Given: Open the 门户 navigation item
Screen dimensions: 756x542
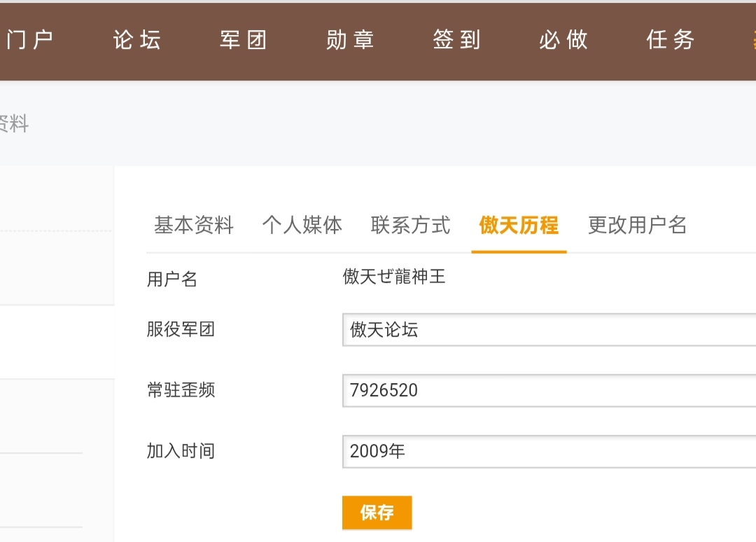Looking at the screenshot, I should [x=28, y=40].
